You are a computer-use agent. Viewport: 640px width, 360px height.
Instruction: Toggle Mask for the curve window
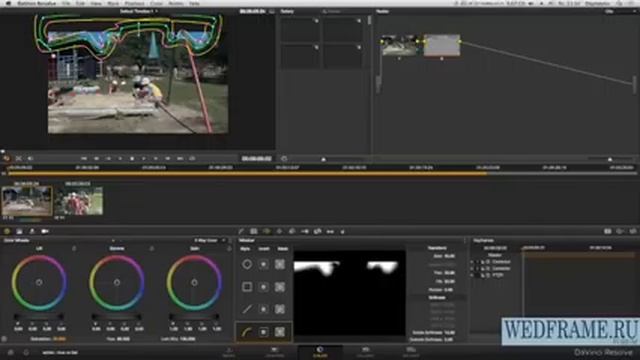click(x=280, y=332)
